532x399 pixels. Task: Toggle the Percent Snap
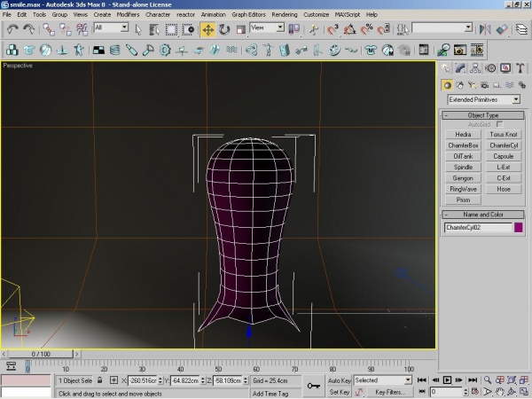coord(366,29)
